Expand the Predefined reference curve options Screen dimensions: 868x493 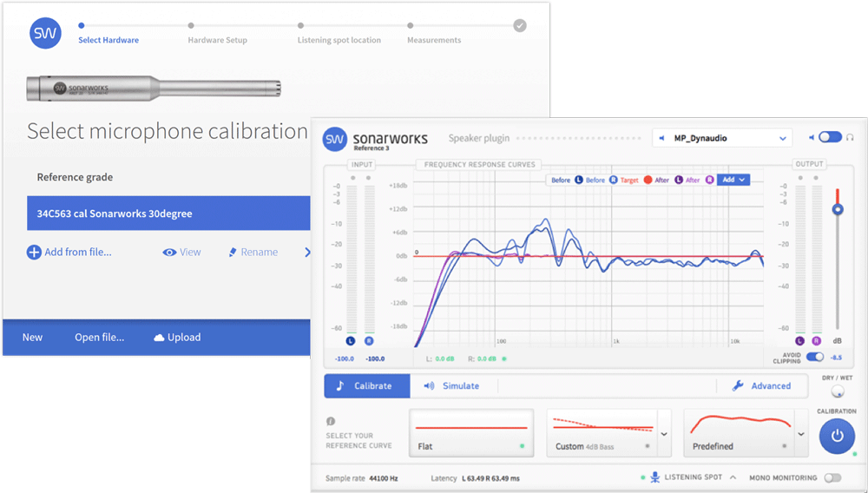(801, 434)
